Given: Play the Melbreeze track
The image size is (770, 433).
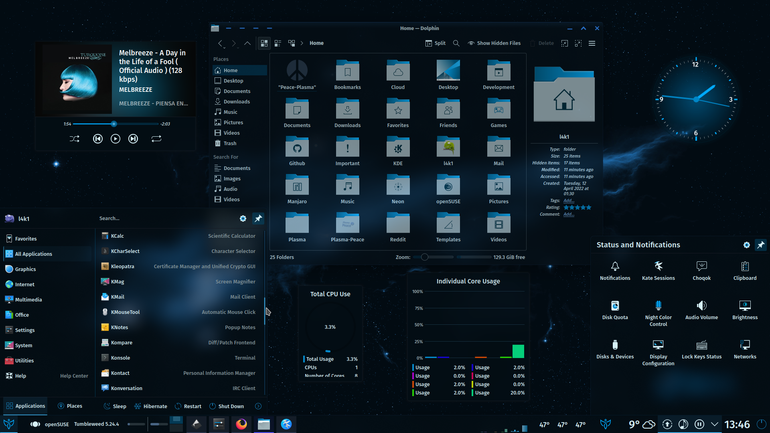Looking at the screenshot, I should (115, 139).
